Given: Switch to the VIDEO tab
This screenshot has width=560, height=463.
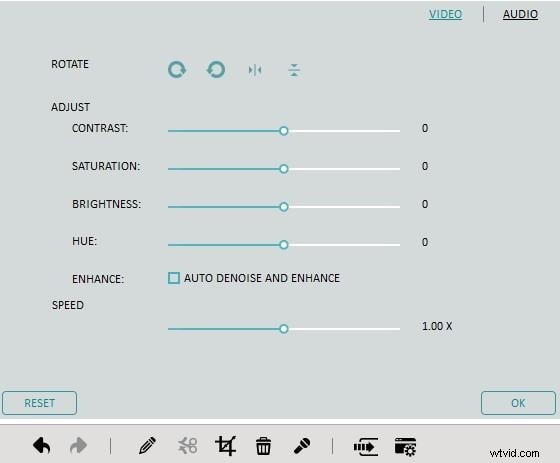Looking at the screenshot, I should tap(445, 14).
